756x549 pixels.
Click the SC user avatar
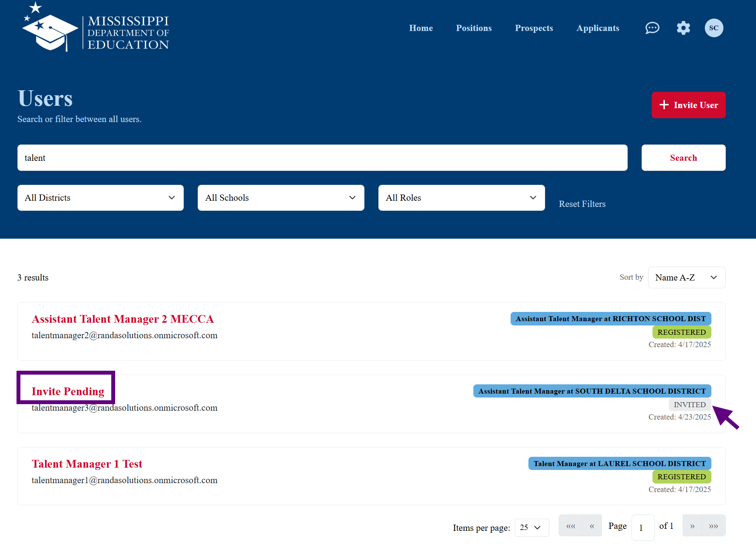714,28
